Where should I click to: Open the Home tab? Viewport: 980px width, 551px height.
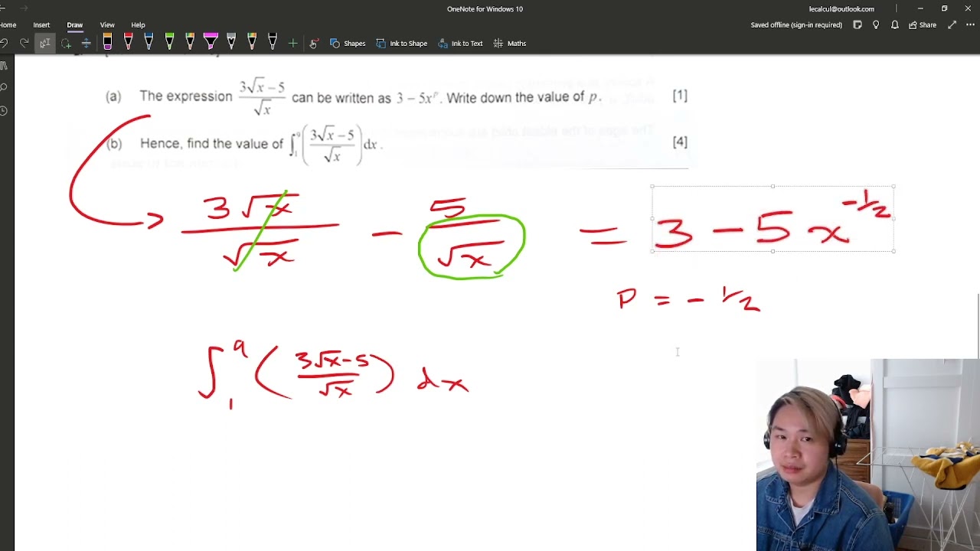[x=8, y=25]
